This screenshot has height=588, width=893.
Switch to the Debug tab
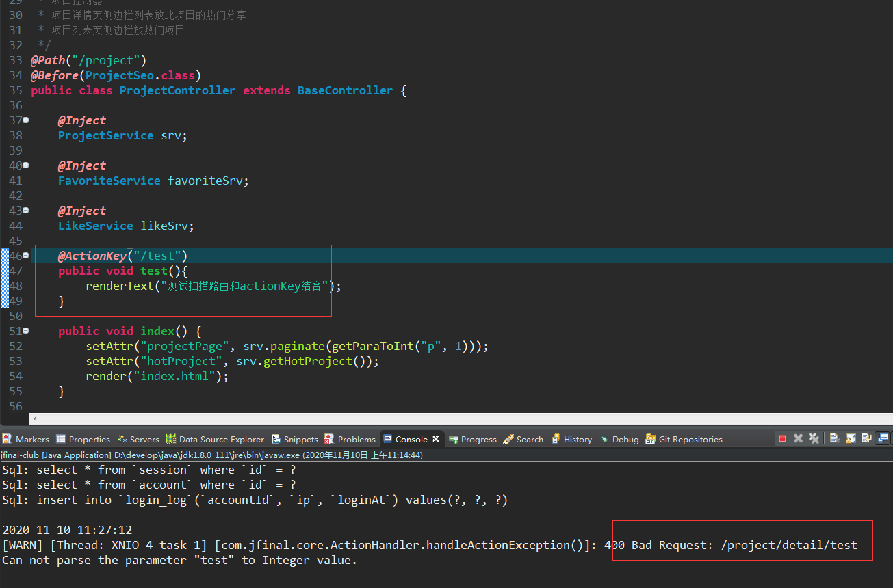(619, 439)
